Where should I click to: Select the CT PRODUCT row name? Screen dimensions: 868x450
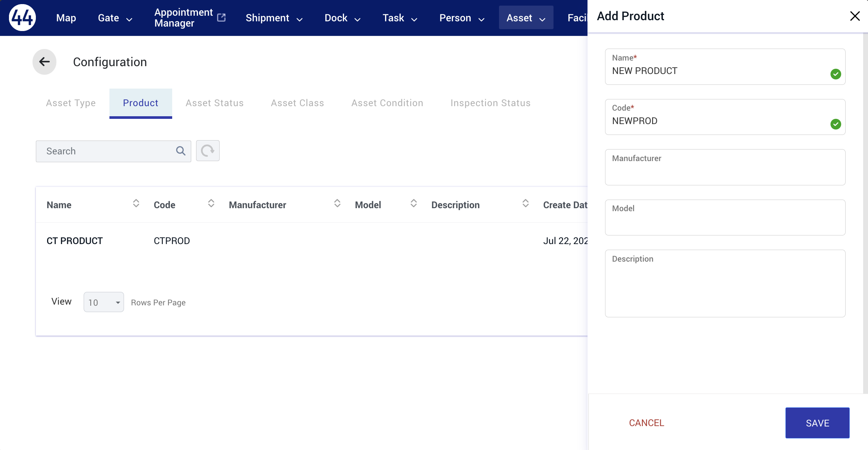point(75,241)
